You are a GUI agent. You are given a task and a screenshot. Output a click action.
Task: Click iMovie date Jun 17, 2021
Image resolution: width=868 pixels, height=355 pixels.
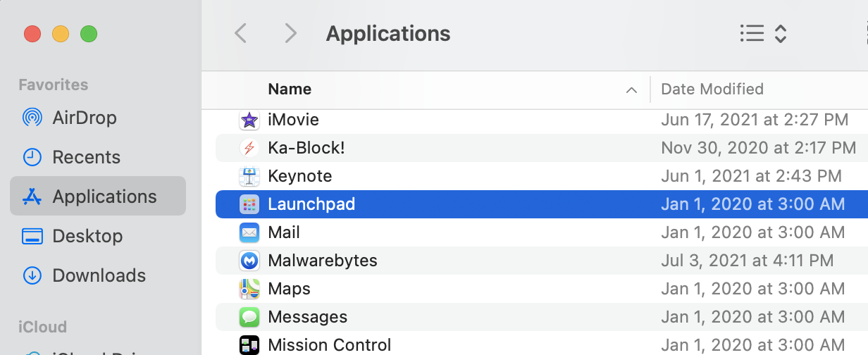tap(755, 120)
